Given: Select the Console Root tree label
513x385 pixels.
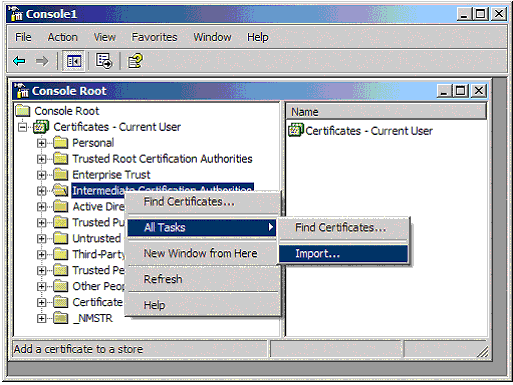Looking at the screenshot, I should pyautogui.click(x=67, y=111).
